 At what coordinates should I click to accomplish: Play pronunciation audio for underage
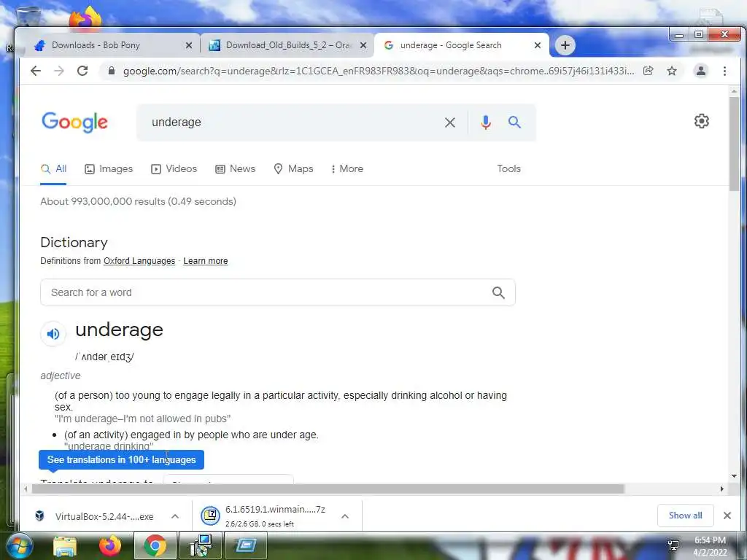pos(53,334)
